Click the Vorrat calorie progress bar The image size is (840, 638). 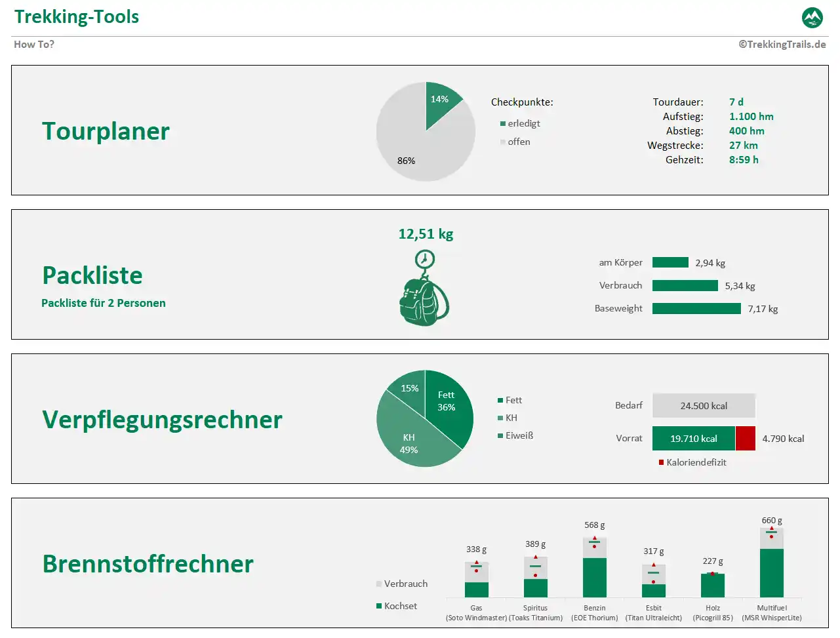pos(693,438)
